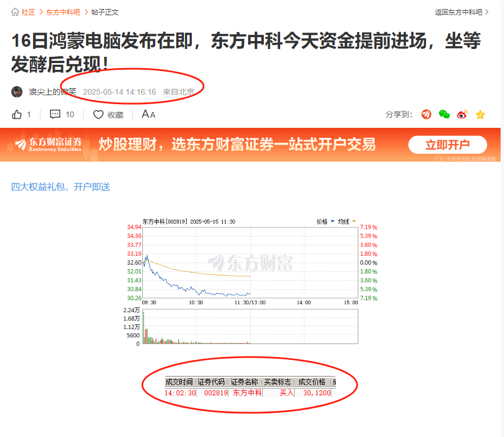
Task: Open author avatar of 浪尖上的微笑
Action: point(17,92)
